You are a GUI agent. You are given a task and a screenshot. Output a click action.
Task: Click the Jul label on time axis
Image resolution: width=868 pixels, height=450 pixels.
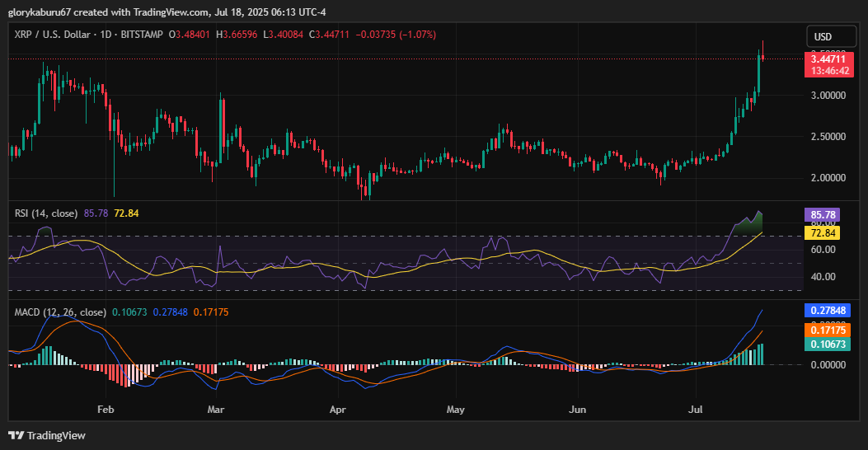[697, 409]
